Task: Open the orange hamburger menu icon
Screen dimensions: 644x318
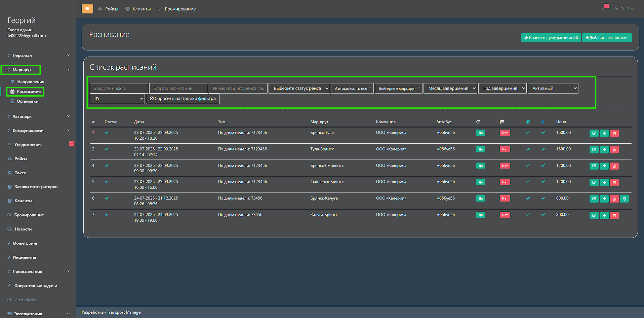Action: (87, 9)
